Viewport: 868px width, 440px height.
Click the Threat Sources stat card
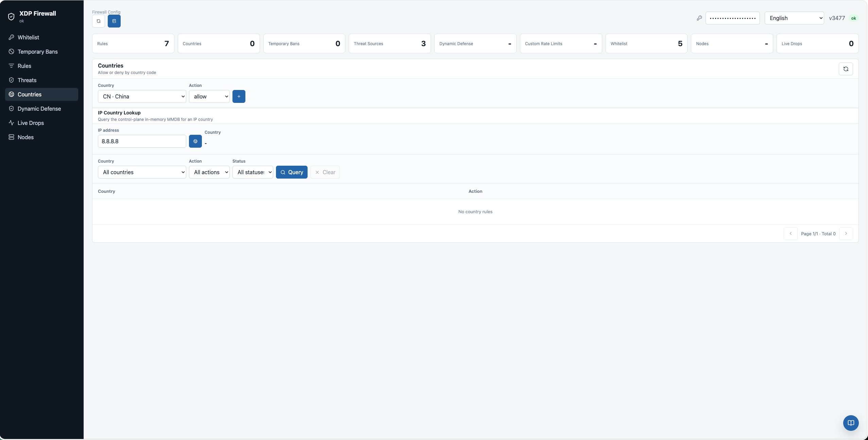[x=390, y=43]
